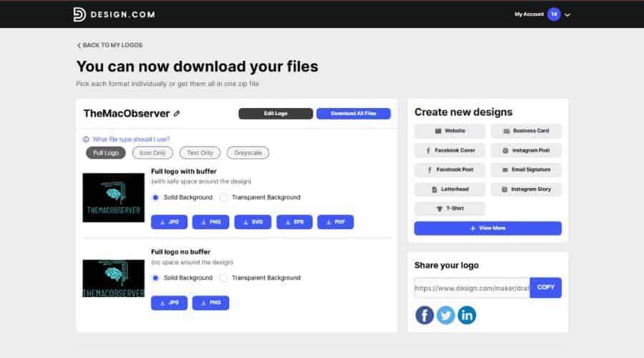
Task: Create a new Business Card design
Action: click(526, 131)
